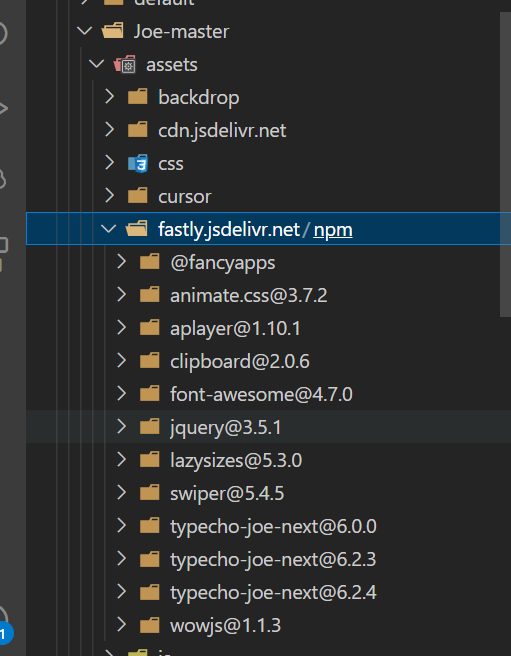Click the aplayer@1.10.1 folder icon
The image size is (511, 656).
(149, 328)
